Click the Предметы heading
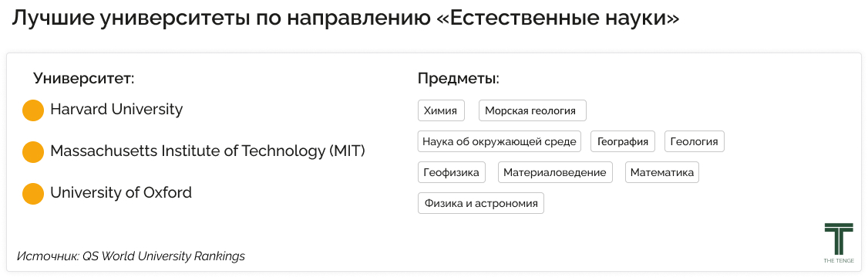Image resolution: width=868 pixels, height=278 pixels. 459,78
